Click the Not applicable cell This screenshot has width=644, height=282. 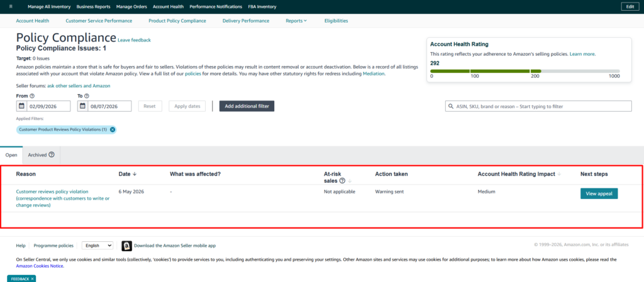[339, 192]
